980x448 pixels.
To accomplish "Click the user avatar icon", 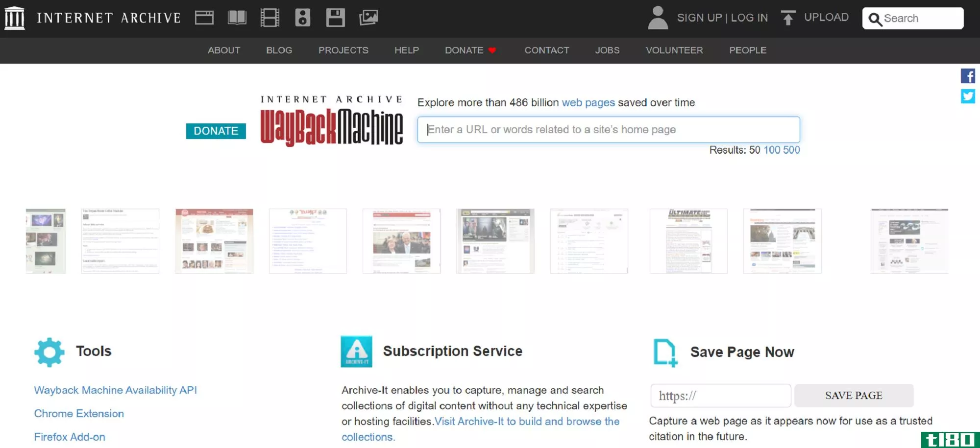I will tap(658, 18).
